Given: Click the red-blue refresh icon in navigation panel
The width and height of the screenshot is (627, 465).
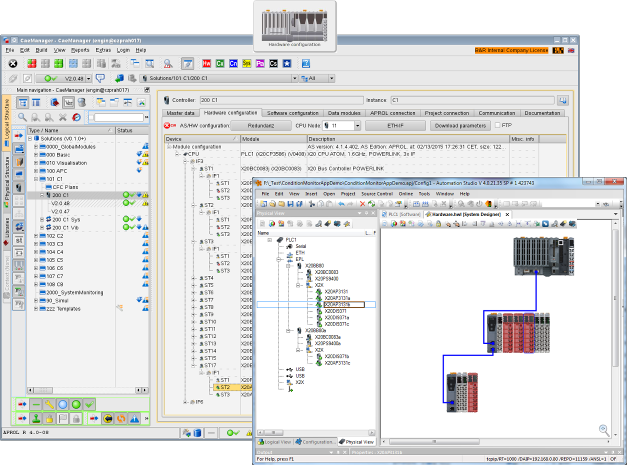Looking at the screenshot, I should [76, 117].
